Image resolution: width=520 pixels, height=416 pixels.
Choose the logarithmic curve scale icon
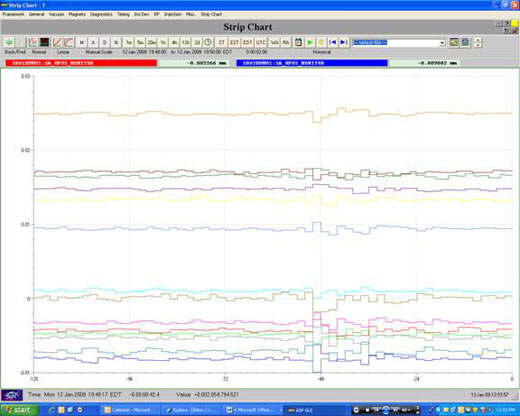point(69,42)
